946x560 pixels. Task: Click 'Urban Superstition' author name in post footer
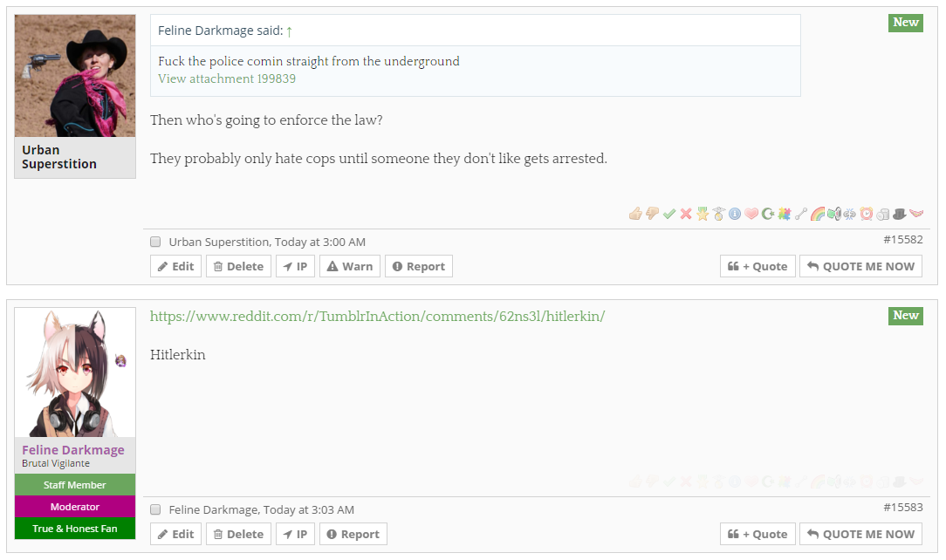[x=220, y=242]
